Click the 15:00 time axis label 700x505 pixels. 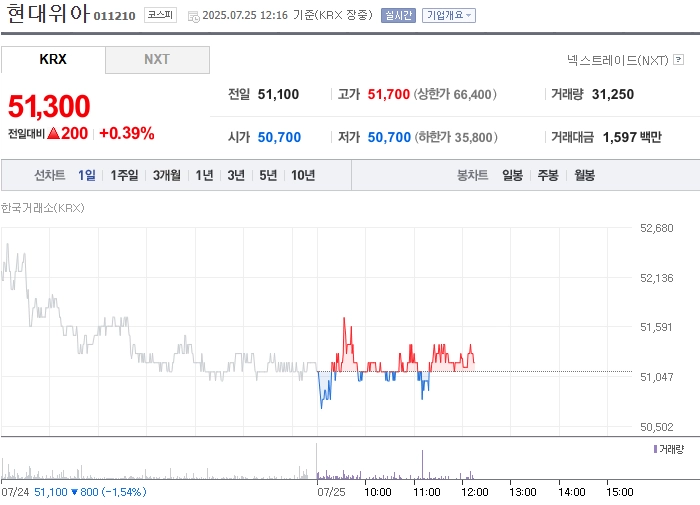pos(620,492)
